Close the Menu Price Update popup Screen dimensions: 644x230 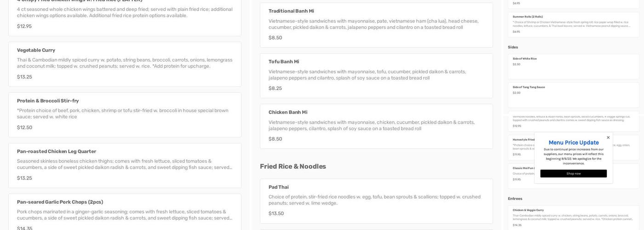608,138
